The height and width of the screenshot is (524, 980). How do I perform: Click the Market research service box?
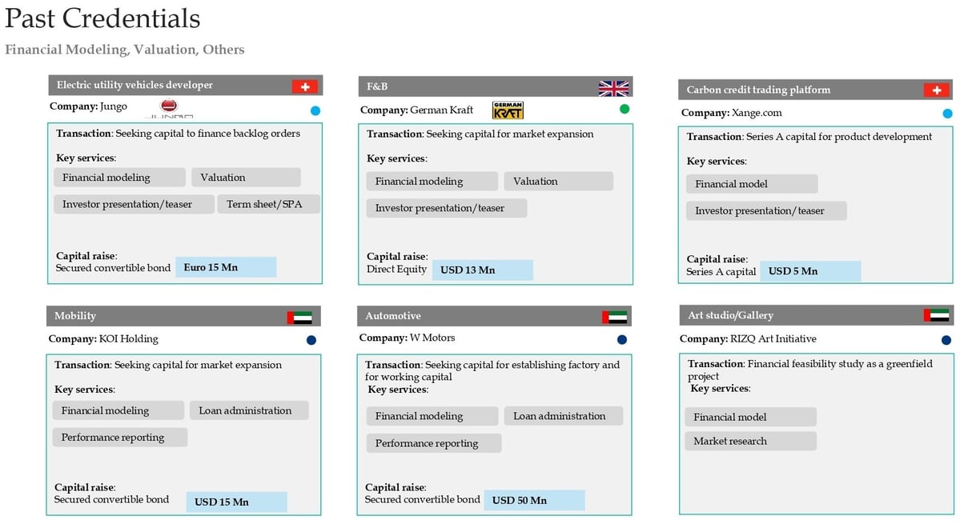pos(750,441)
